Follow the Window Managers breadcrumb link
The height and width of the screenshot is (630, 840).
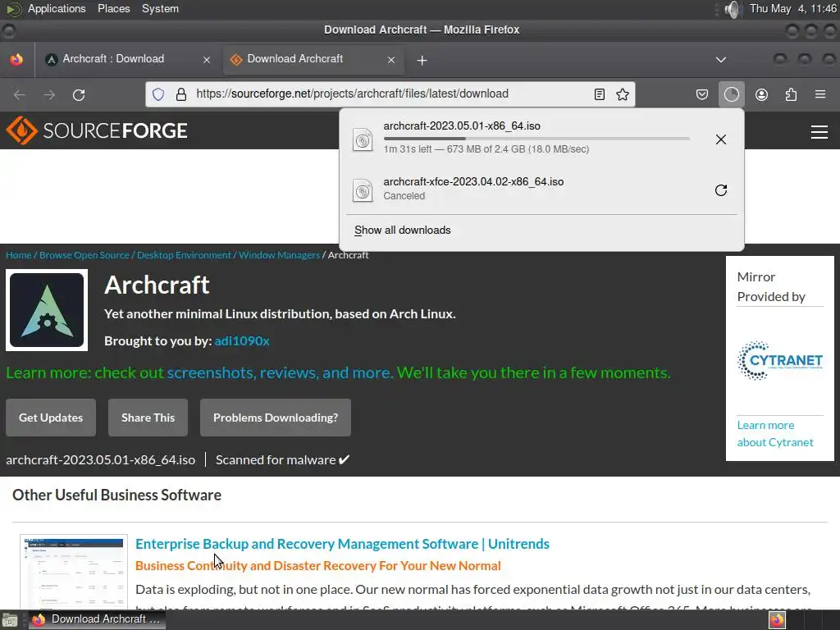pos(279,255)
